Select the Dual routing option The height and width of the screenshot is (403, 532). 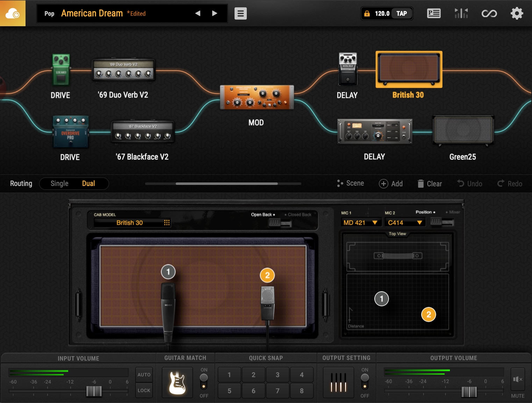click(x=88, y=183)
